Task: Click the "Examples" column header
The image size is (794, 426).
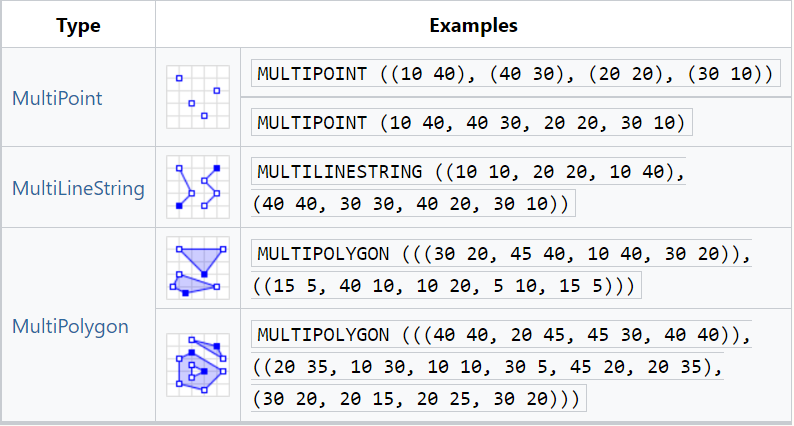Action: click(472, 25)
